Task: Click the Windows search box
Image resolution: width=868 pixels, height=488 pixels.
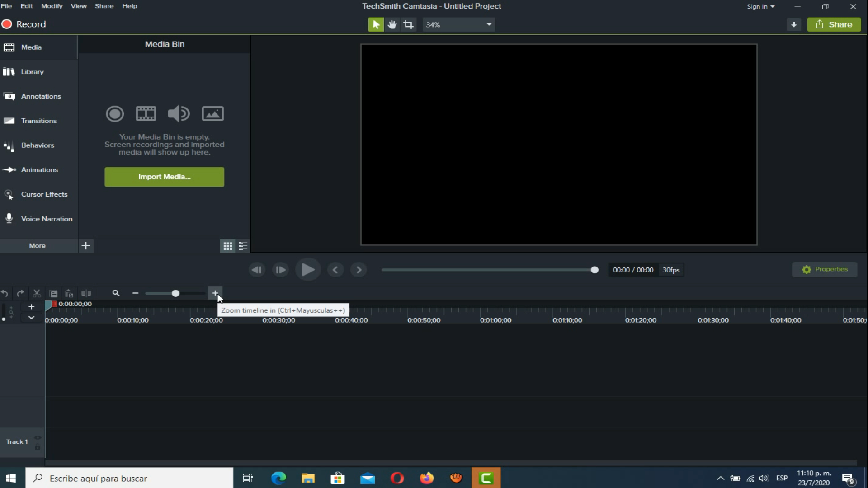Action: pos(129,478)
